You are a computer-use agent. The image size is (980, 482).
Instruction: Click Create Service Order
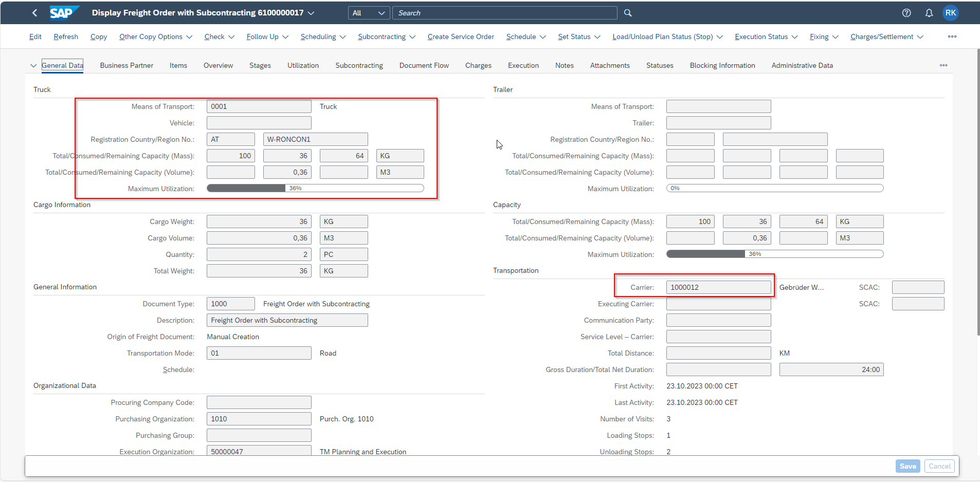pyautogui.click(x=461, y=36)
